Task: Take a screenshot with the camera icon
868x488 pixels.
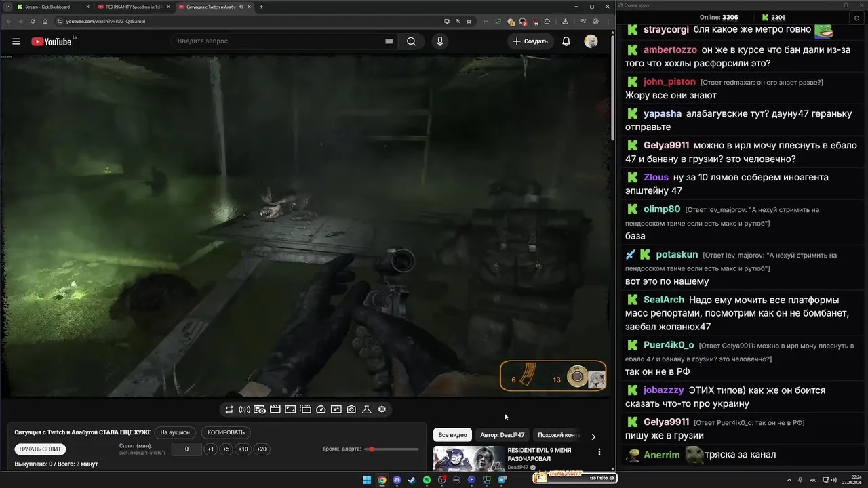Action: coord(351,409)
